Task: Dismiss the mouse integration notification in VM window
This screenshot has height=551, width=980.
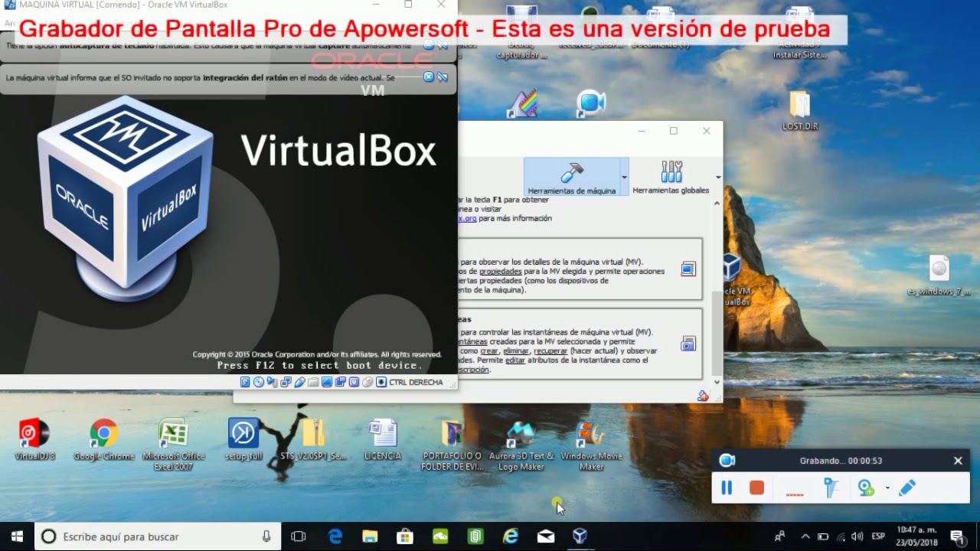Action: point(429,77)
